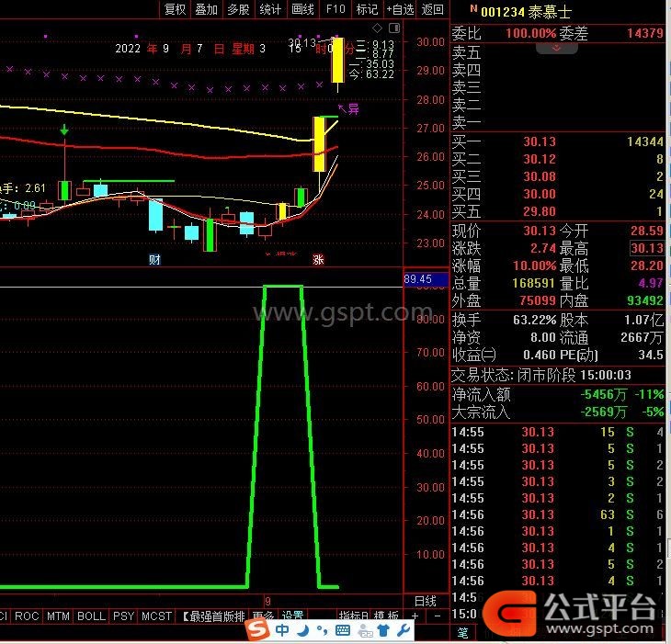Select the 画线 line drawing tool

(302, 9)
